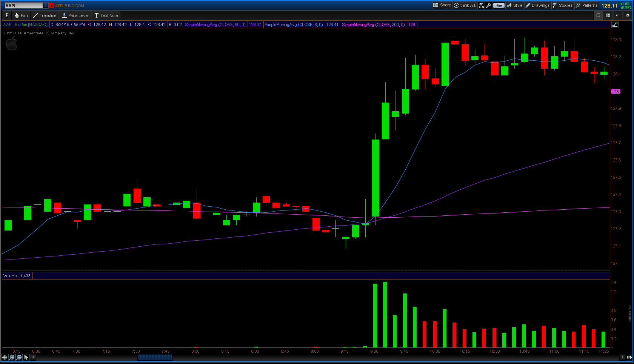Click the R: 0.02 range readout

coord(175,25)
